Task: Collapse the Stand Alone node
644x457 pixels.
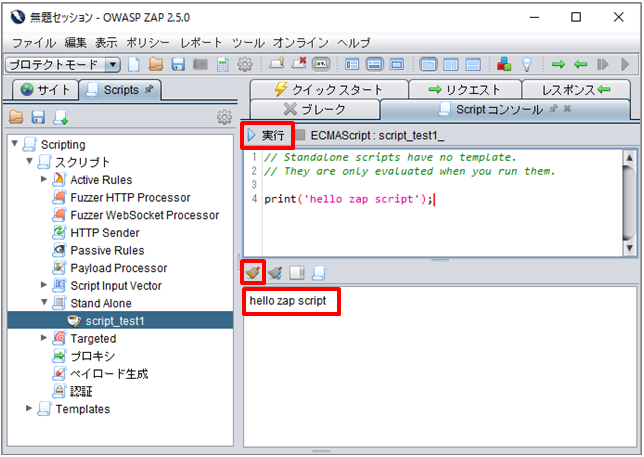Action: point(44,302)
